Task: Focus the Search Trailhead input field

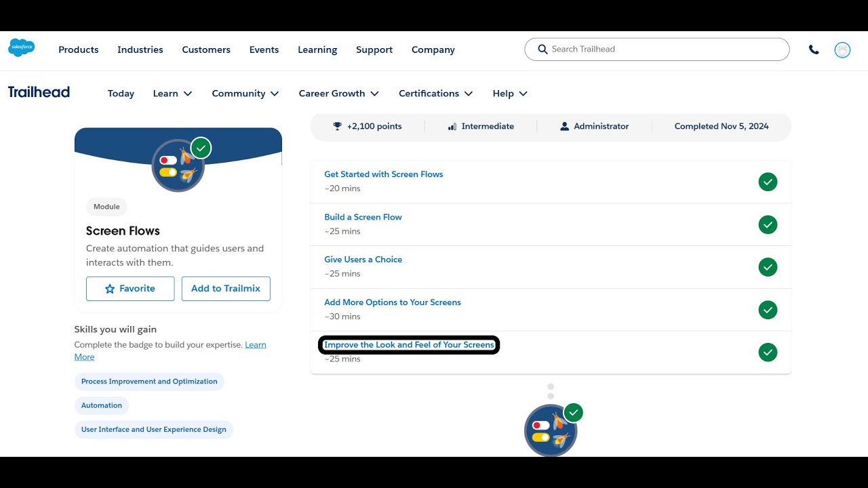Action: point(657,49)
